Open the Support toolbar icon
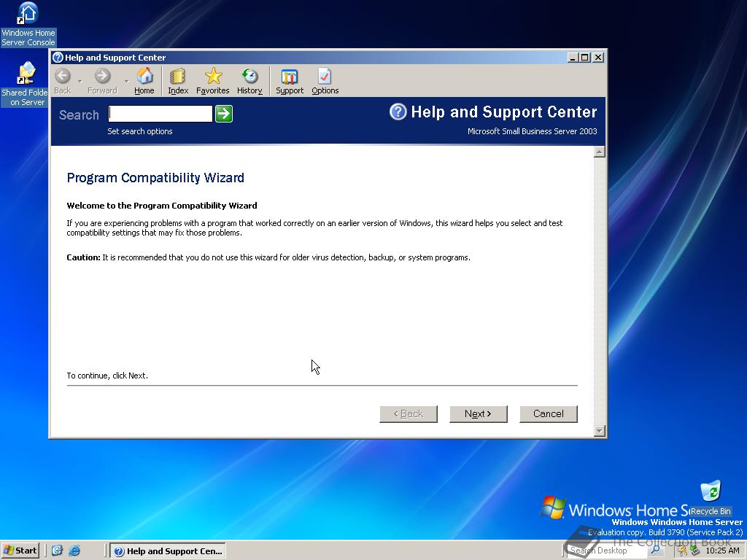Screen dimensions: 747x560 (289, 80)
